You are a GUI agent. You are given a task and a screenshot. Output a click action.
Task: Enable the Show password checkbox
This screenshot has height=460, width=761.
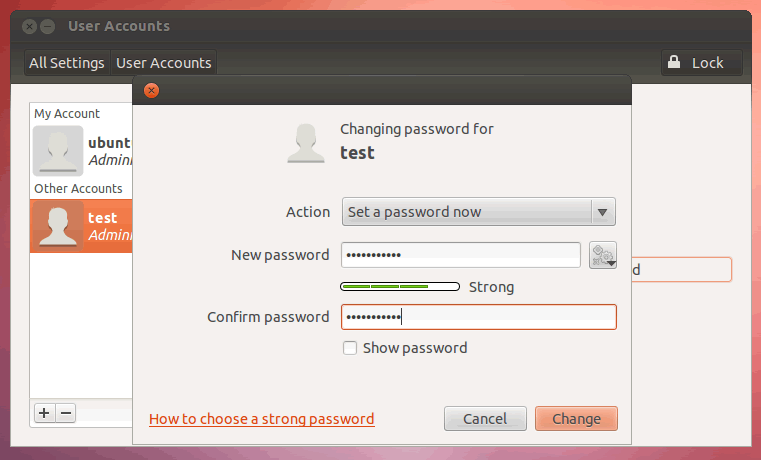(x=350, y=348)
